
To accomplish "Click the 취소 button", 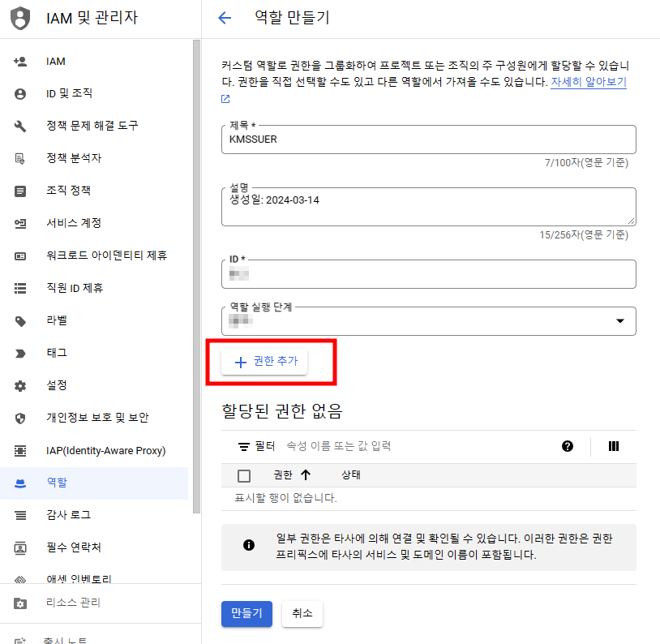I will (302, 614).
